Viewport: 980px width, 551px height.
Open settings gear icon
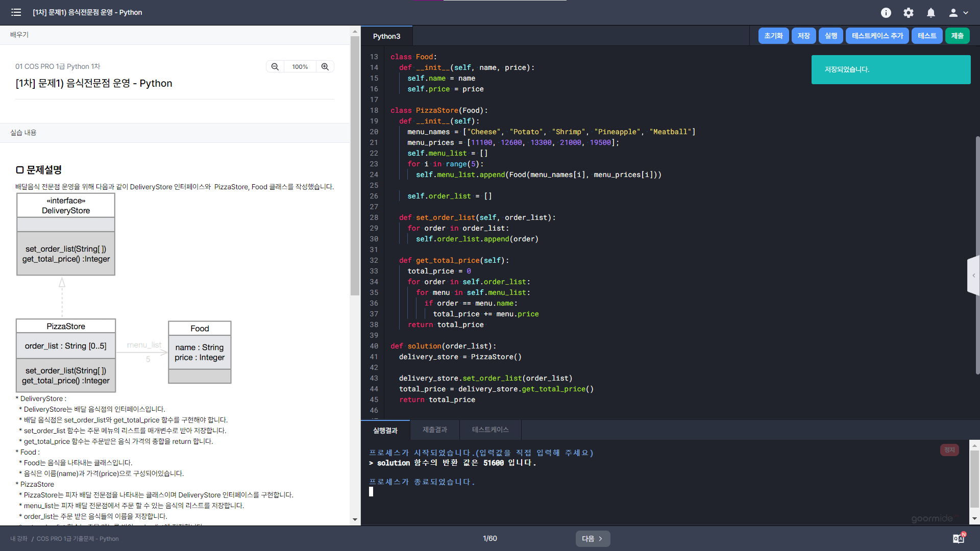point(909,13)
